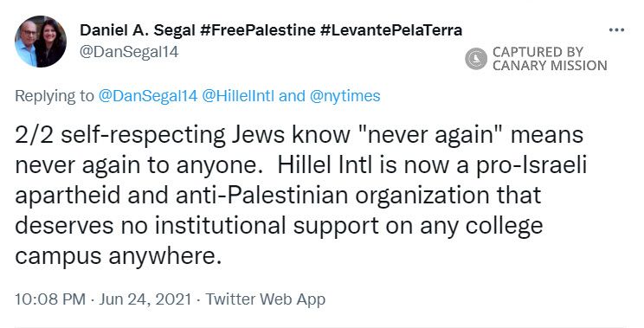Click the 'Captured by Canary Mission' watermark text
644x328 pixels.
coord(550,58)
